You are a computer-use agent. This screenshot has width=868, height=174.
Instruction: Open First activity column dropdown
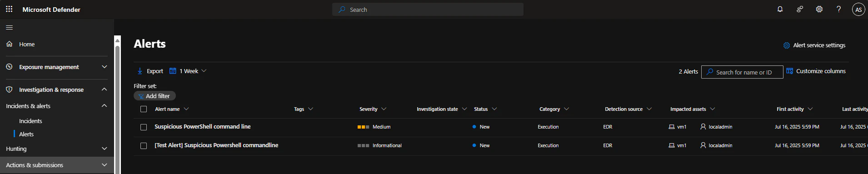coord(810,109)
